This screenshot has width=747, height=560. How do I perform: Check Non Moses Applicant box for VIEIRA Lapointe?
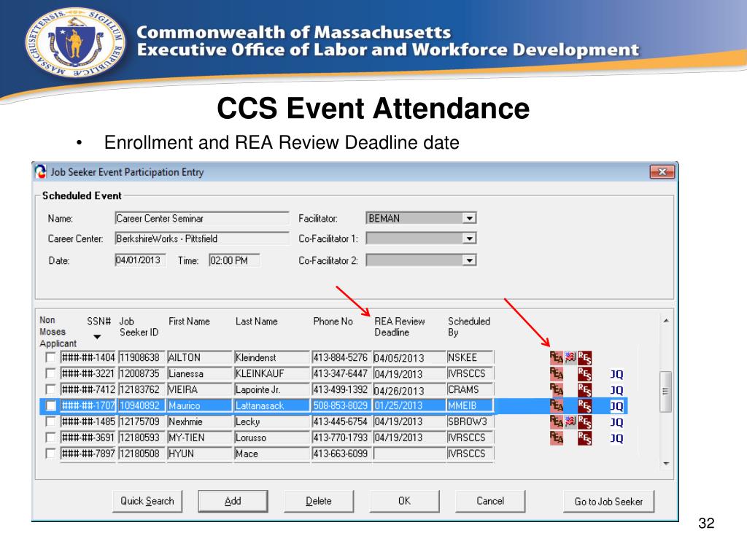pos(50,389)
